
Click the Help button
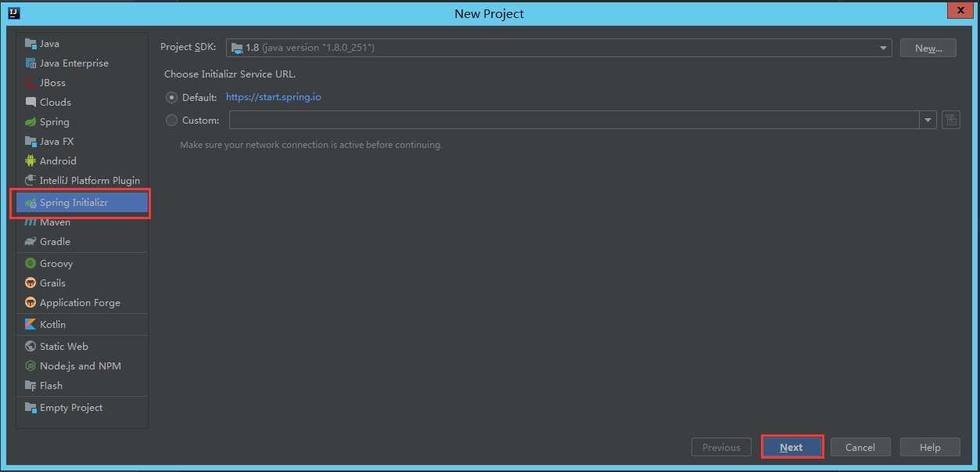pos(930,447)
